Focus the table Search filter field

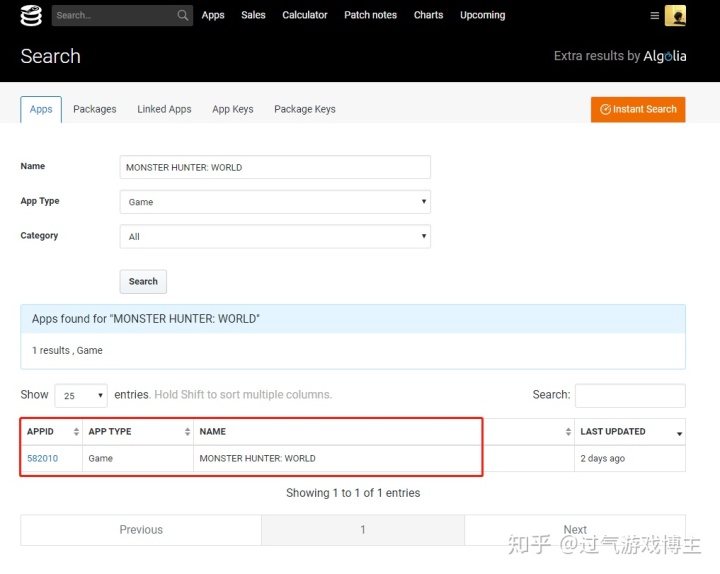(630, 395)
